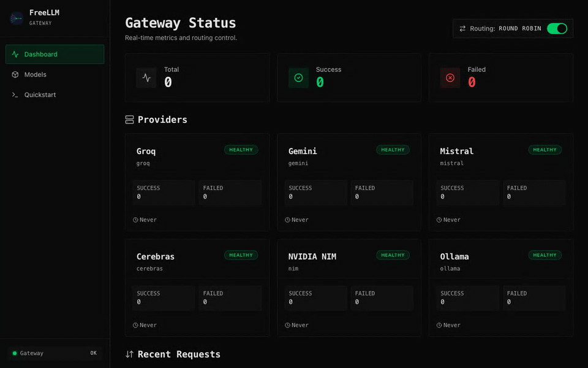Viewport: 588px width, 368px height.
Task: Click the green status dot beside Gateway
Action: 14,353
